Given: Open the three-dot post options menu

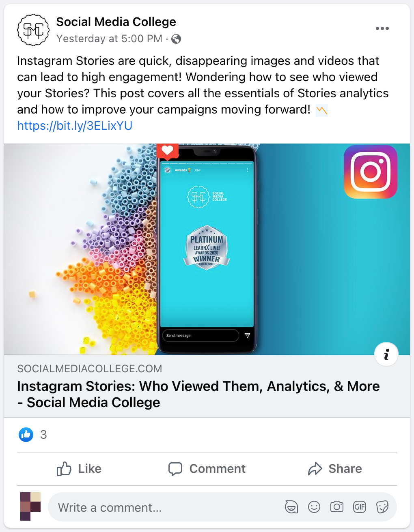Looking at the screenshot, I should click(382, 28).
